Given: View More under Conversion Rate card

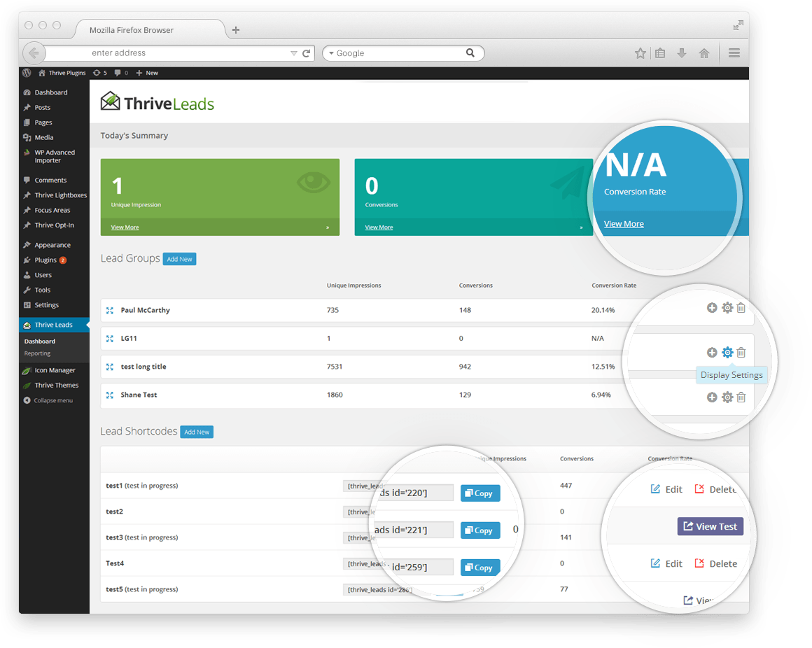Looking at the screenshot, I should click(624, 224).
